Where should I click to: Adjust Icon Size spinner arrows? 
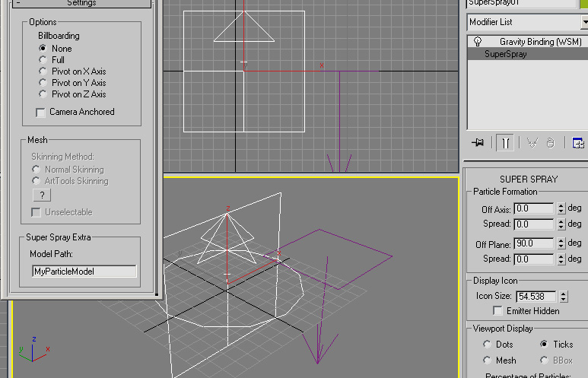[x=564, y=297]
